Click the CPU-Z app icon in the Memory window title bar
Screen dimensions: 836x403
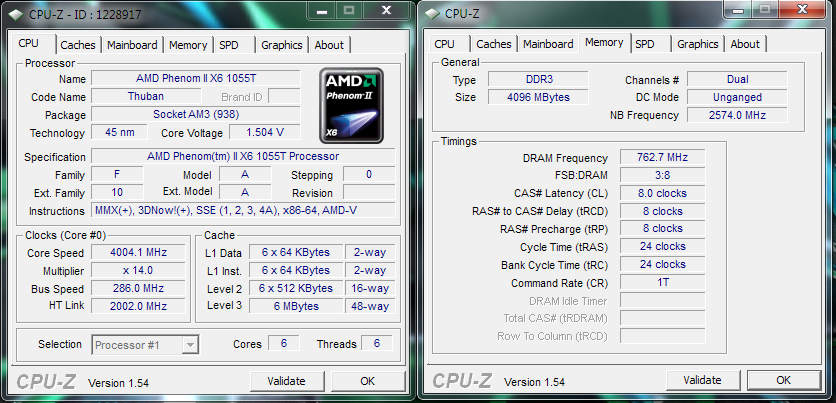[431, 12]
